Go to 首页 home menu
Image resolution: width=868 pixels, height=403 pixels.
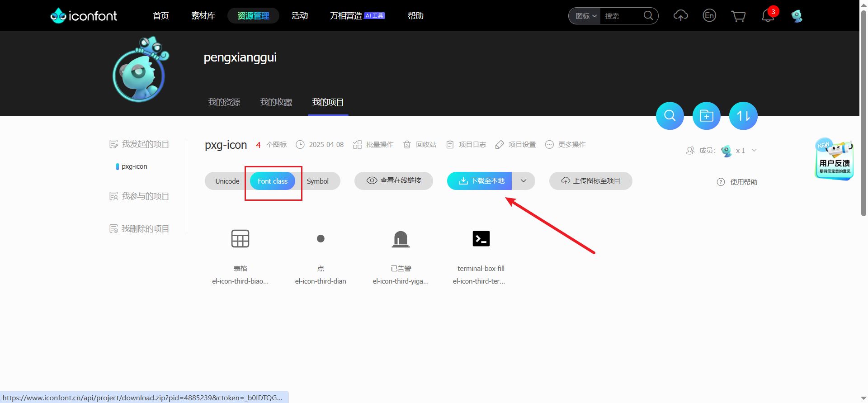tap(161, 16)
